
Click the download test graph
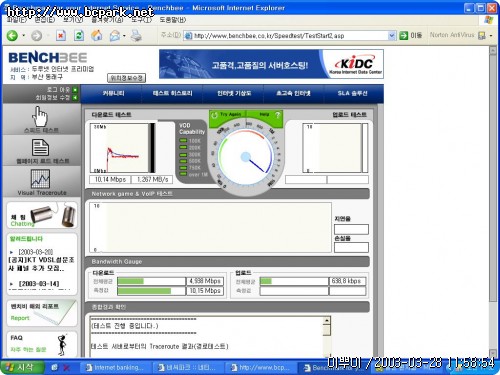[x=122, y=148]
